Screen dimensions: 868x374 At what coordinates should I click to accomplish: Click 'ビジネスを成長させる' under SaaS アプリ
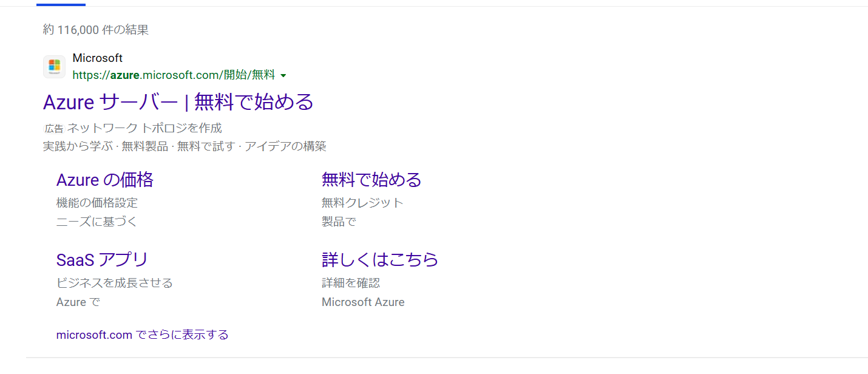coord(114,283)
